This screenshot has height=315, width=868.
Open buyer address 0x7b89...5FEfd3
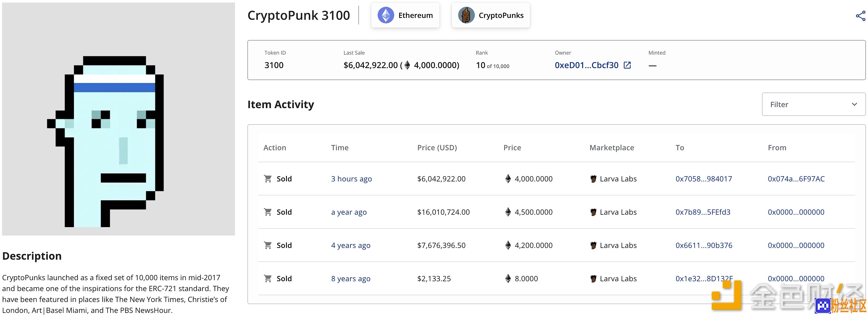(703, 212)
